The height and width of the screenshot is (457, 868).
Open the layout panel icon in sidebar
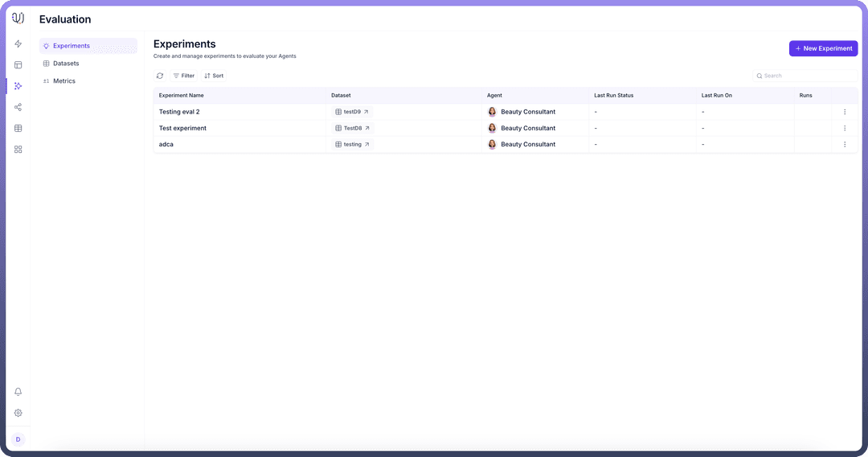coord(18,65)
